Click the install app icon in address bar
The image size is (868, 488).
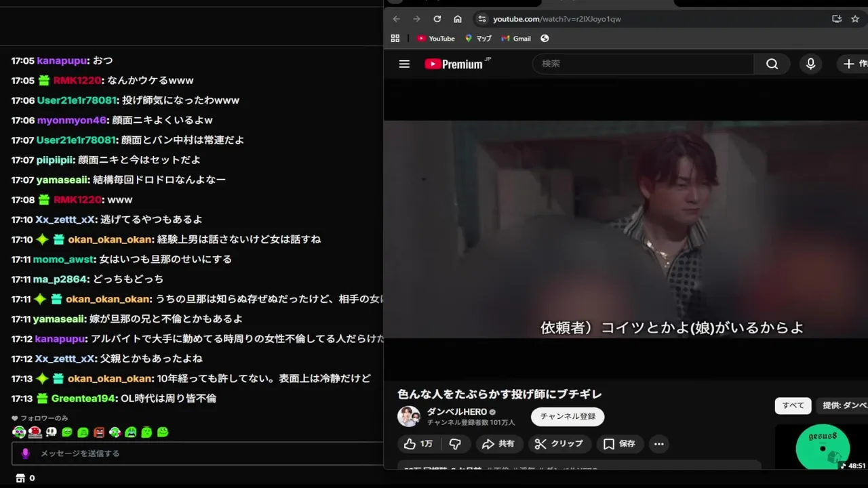(837, 19)
